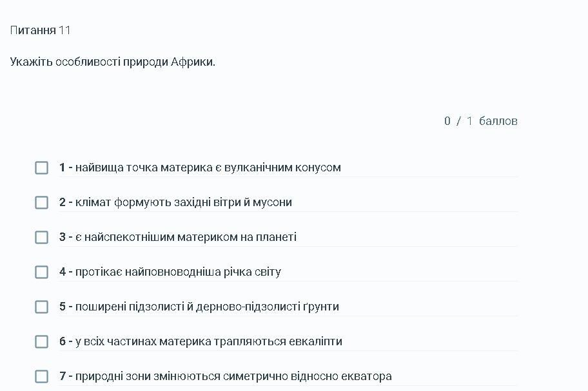
Task: Click the earned score value '0'
Action: pos(447,121)
